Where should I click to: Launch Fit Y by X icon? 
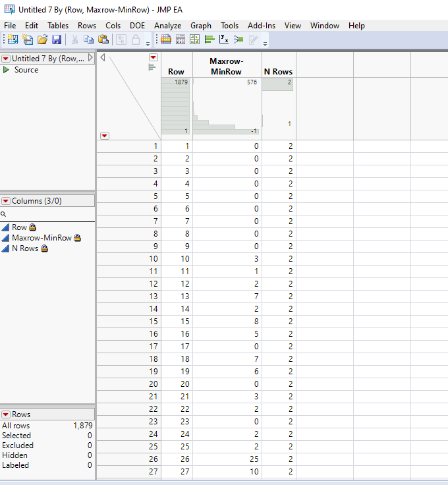(x=224, y=40)
